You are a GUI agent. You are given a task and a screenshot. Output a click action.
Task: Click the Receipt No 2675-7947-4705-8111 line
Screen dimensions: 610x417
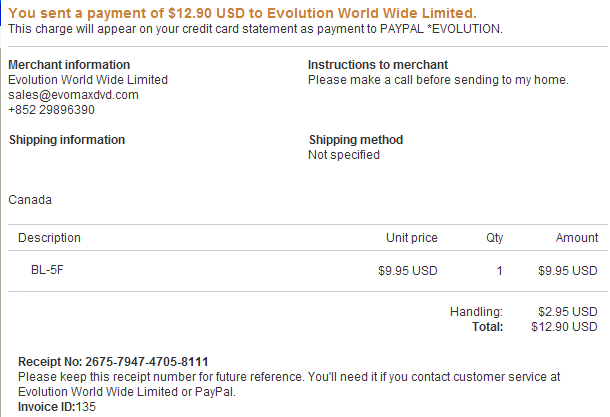(113, 361)
